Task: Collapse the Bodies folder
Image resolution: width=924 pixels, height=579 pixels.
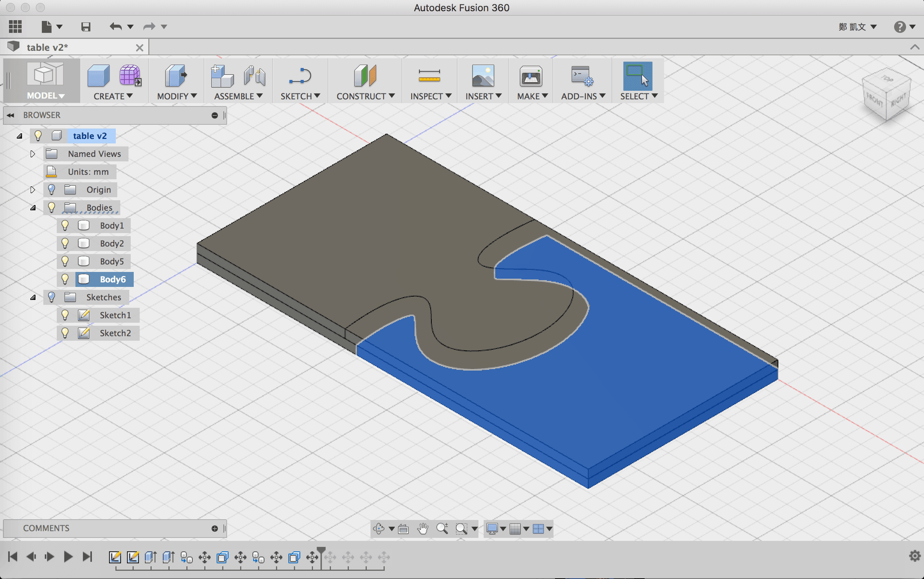Action: 33,208
